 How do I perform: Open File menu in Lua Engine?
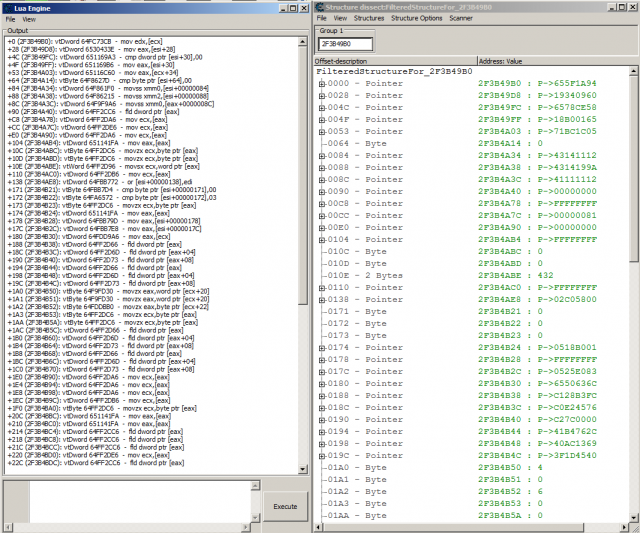11,19
